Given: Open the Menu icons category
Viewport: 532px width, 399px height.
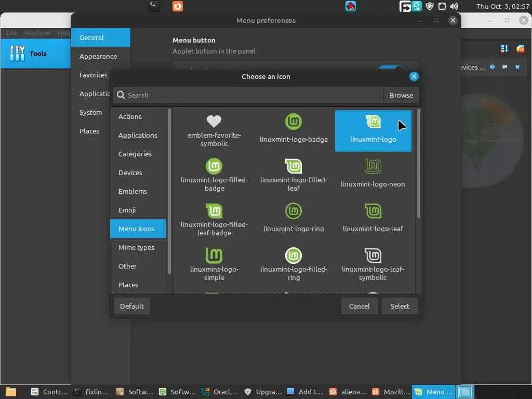Looking at the screenshot, I should 138,229.
